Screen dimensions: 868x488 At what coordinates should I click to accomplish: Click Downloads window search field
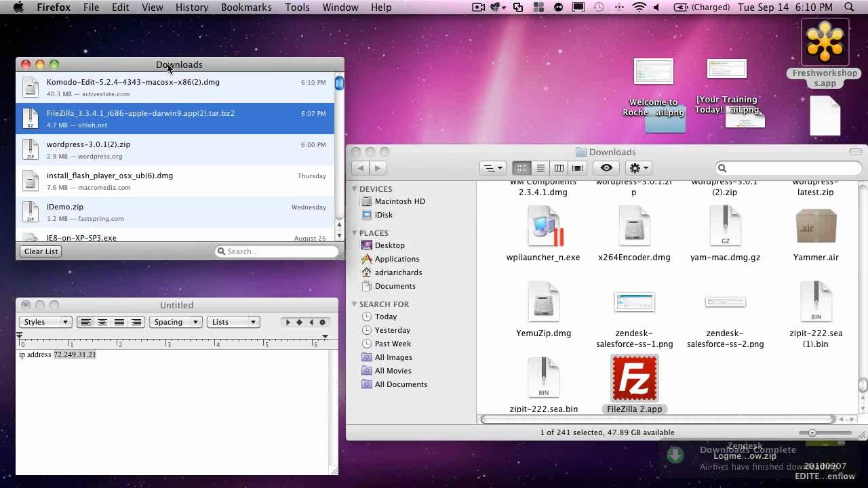pos(277,251)
